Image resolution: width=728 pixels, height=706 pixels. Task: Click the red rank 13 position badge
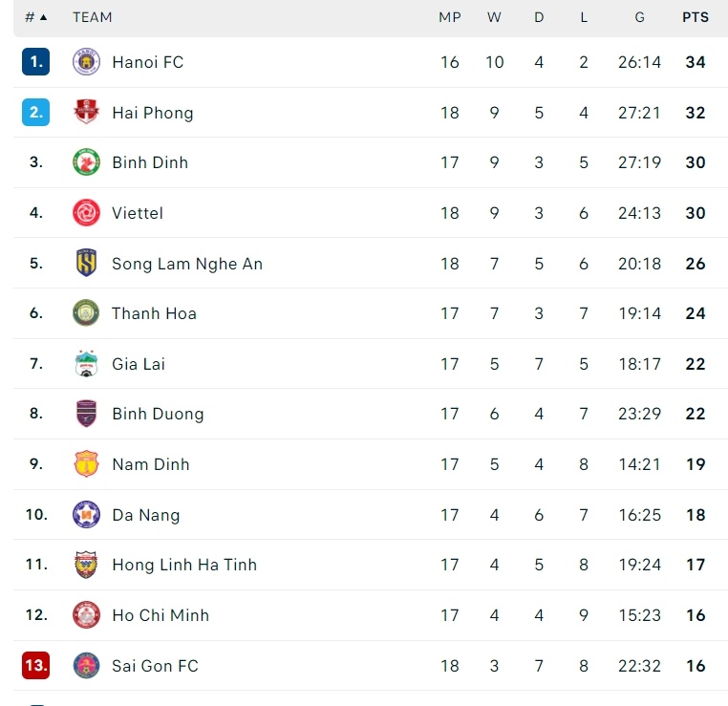pyautogui.click(x=36, y=666)
